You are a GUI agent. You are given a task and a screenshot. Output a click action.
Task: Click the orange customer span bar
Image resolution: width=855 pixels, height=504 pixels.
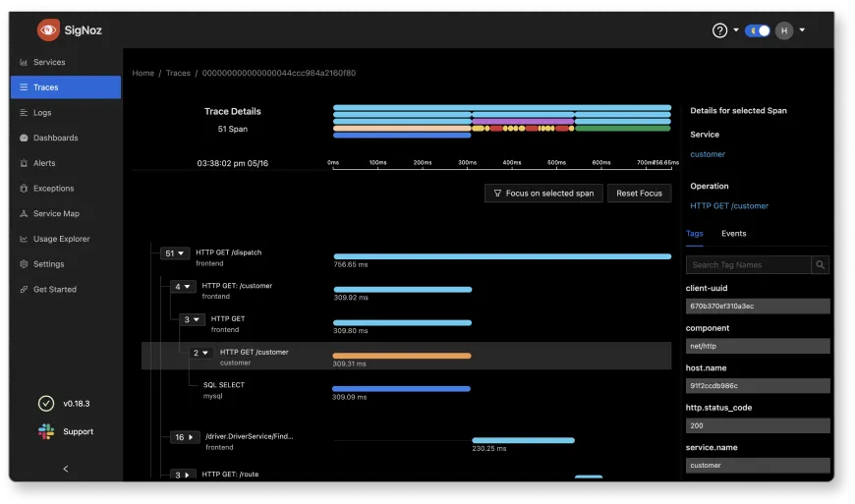point(402,356)
